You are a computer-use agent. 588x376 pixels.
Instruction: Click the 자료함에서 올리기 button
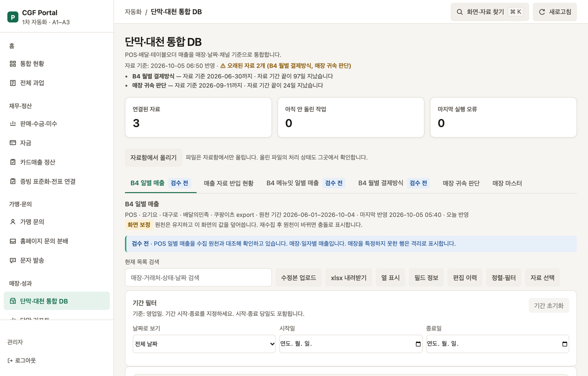coord(154,157)
